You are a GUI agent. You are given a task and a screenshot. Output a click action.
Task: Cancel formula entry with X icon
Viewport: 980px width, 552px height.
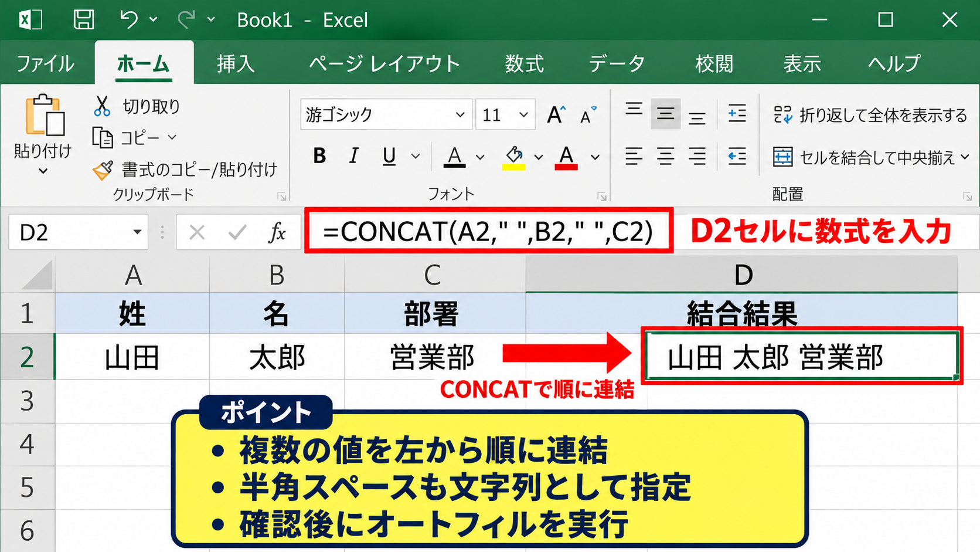pyautogui.click(x=197, y=233)
